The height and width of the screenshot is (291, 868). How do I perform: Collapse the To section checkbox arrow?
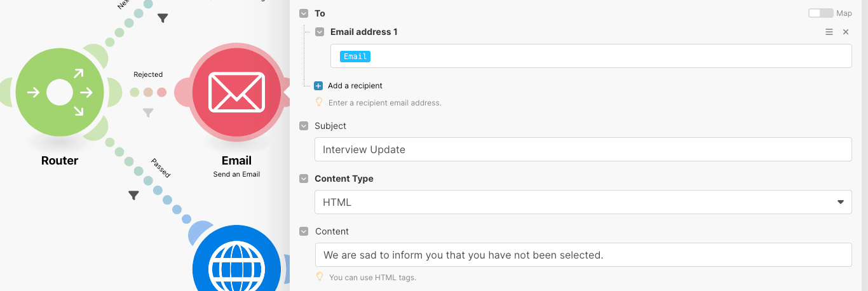(x=304, y=13)
